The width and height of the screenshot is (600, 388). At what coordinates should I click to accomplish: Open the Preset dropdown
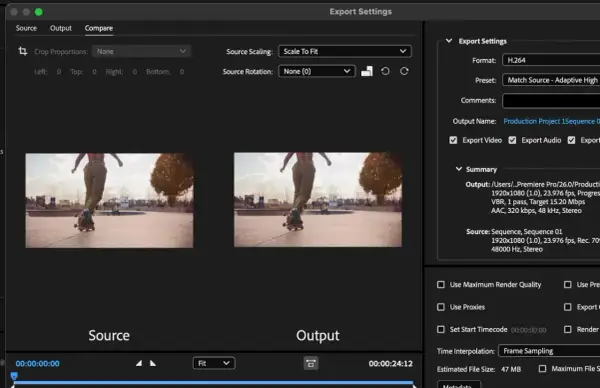(x=551, y=80)
